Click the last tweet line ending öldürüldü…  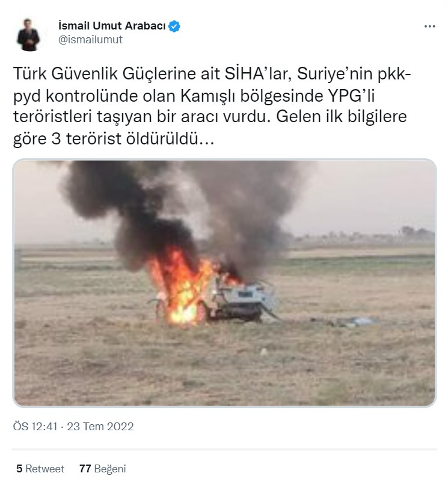[x=114, y=138]
